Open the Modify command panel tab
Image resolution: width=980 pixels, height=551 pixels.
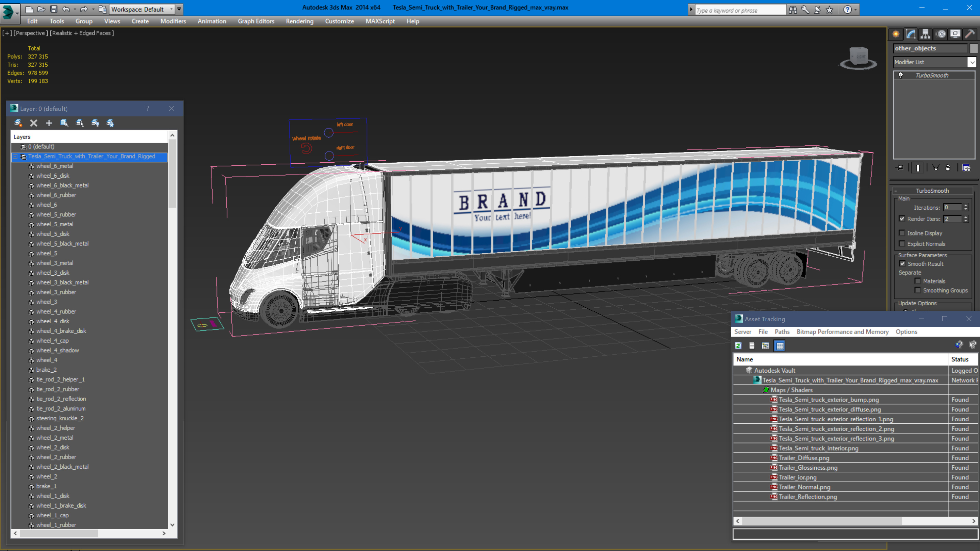pos(911,34)
